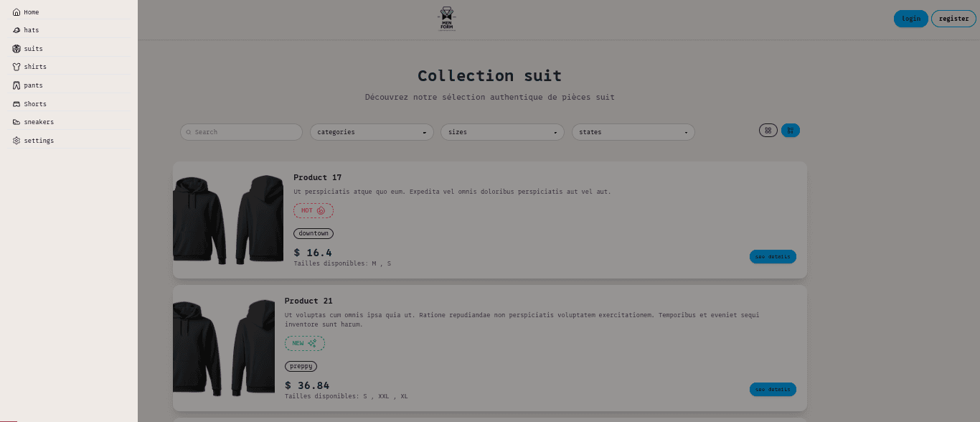This screenshot has height=422, width=980.
Task: Click the hats cap icon
Action: (17, 30)
